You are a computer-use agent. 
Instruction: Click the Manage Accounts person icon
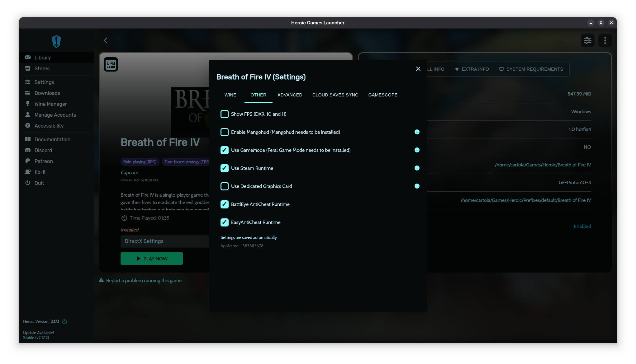coord(28,114)
